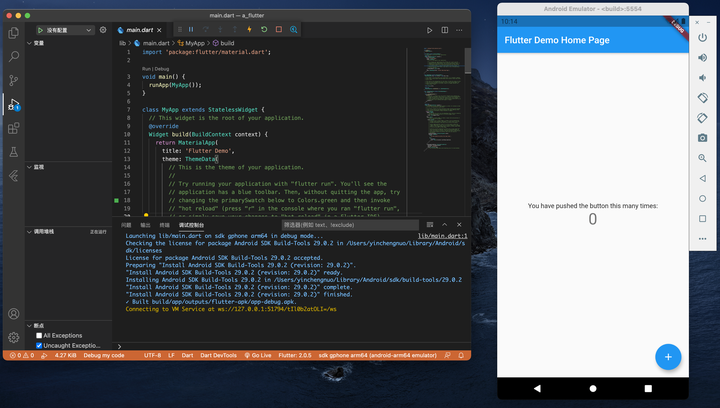This screenshot has height=408, width=720.
Task: Open the editor More Actions menu
Action: click(x=459, y=30)
